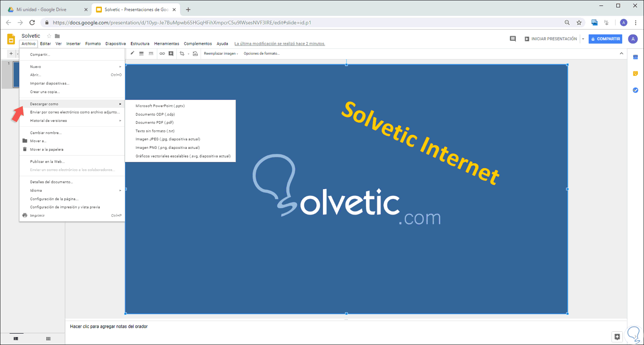Open the Reemplazar imagen dropdown

[x=221, y=54]
